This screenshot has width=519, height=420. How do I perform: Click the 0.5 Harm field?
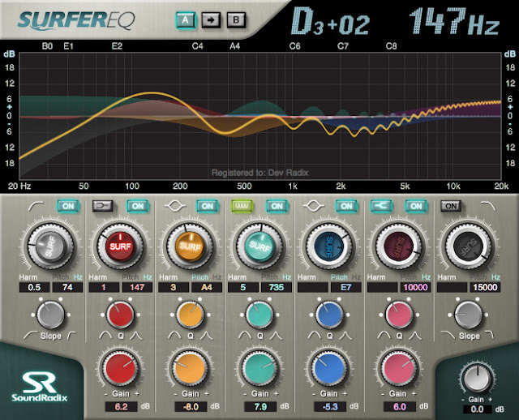click(34, 287)
